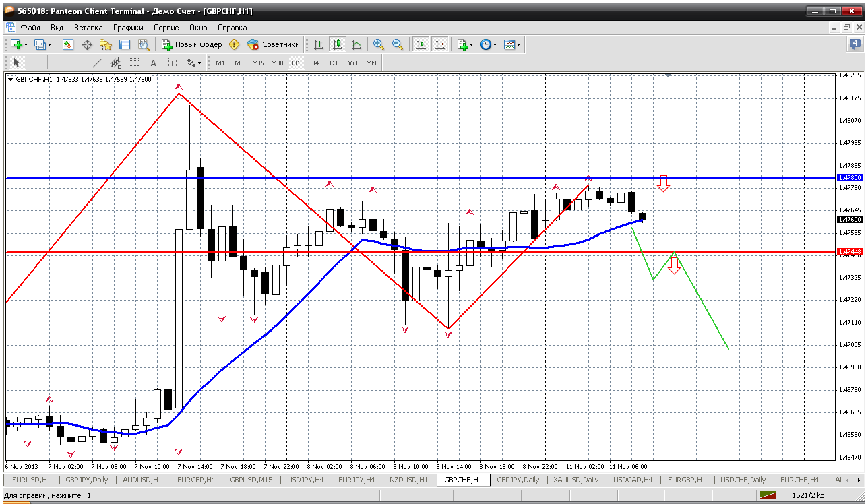Switch to the USDJPY,H4 chart tab
The image size is (868, 504).
pyautogui.click(x=304, y=480)
